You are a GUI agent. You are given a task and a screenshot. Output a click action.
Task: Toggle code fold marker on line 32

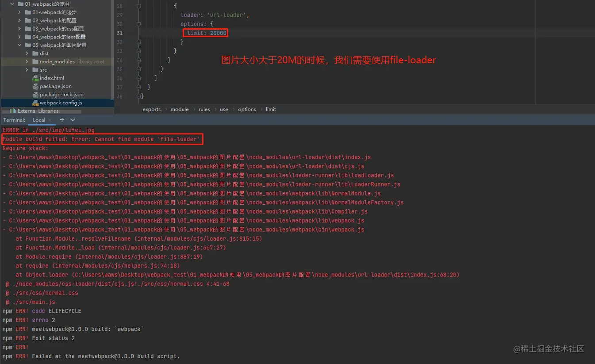138,42
